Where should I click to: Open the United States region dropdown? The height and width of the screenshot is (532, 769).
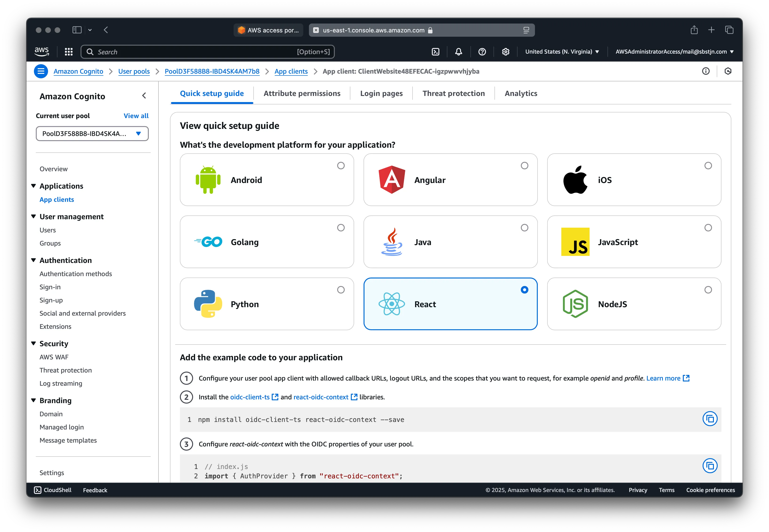click(x=562, y=52)
